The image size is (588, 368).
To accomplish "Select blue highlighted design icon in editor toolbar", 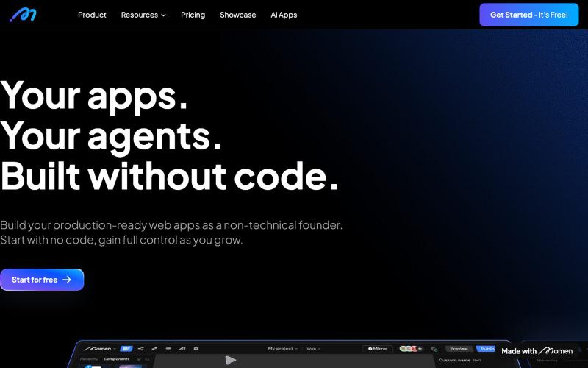I will [x=126, y=349].
